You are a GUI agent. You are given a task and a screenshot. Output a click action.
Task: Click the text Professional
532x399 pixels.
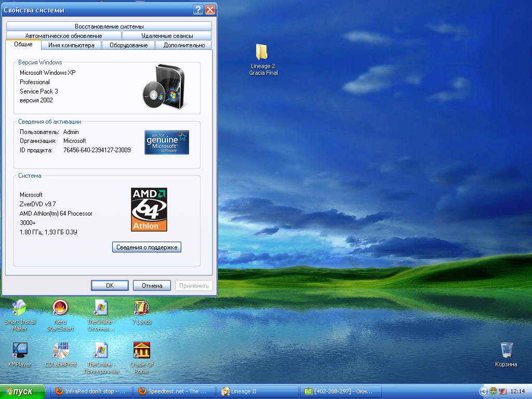click(x=35, y=82)
